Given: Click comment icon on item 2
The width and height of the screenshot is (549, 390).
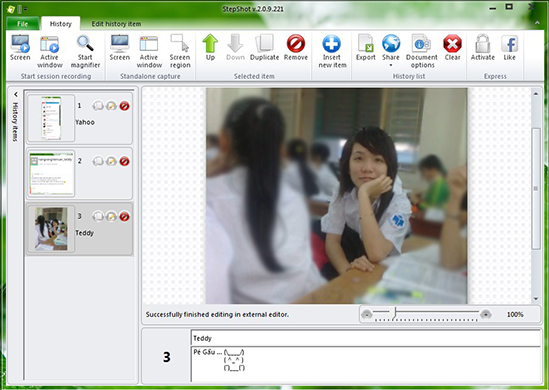Looking at the screenshot, I should (98, 161).
